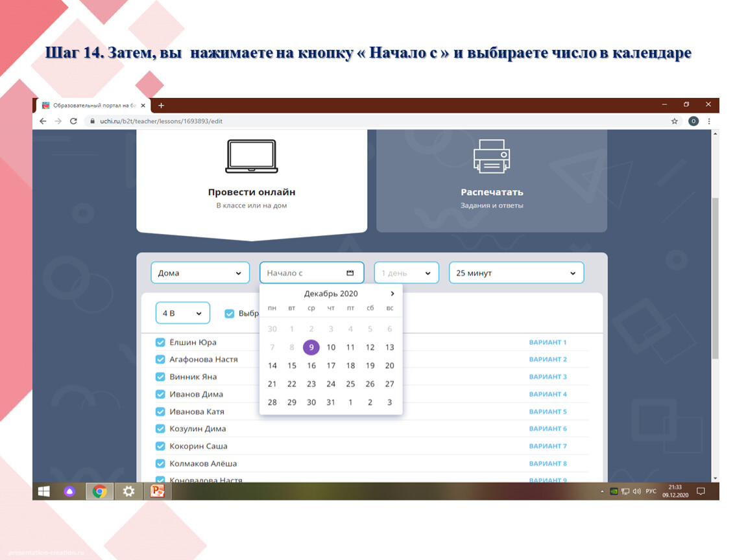Screen dimensions: 746x560
Task: Click the laptop icon for Провести онлайн
Action: click(x=252, y=157)
